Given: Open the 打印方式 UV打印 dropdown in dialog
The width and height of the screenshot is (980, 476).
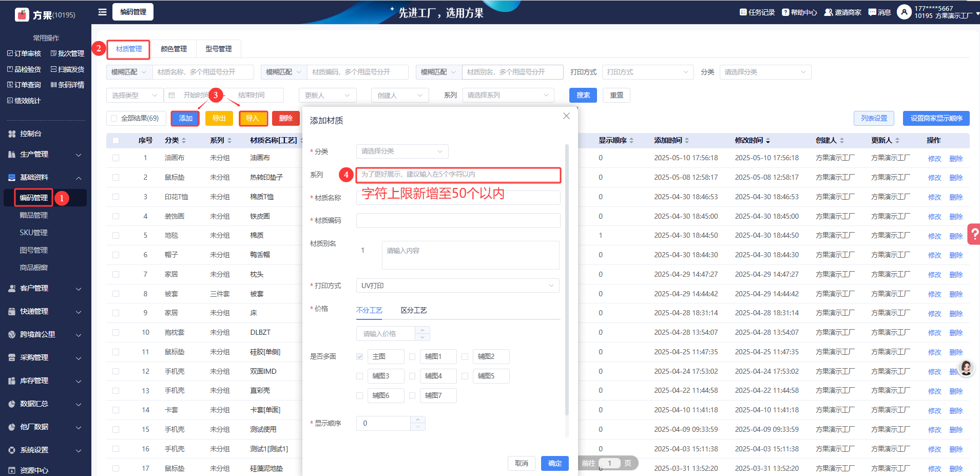Looking at the screenshot, I should click(x=458, y=285).
